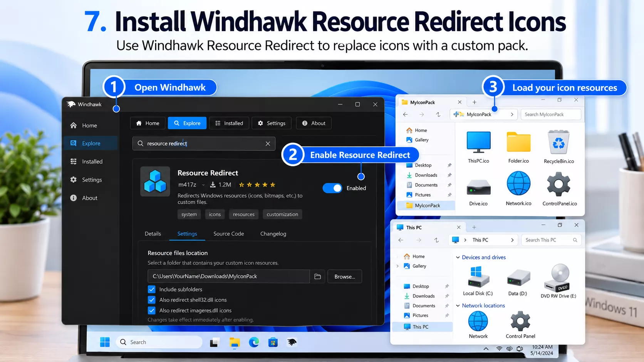The width and height of the screenshot is (644, 362).
Task: Toggle the Resource Redirect Enabled switch
Action: (332, 188)
